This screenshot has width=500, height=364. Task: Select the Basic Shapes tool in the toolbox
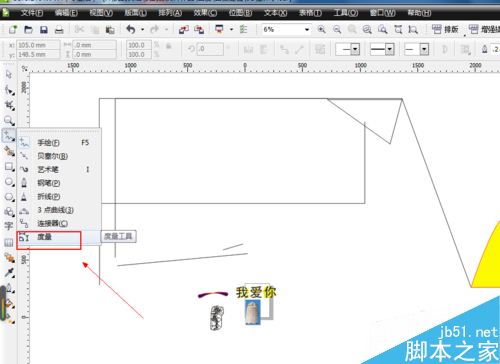click(x=9, y=212)
